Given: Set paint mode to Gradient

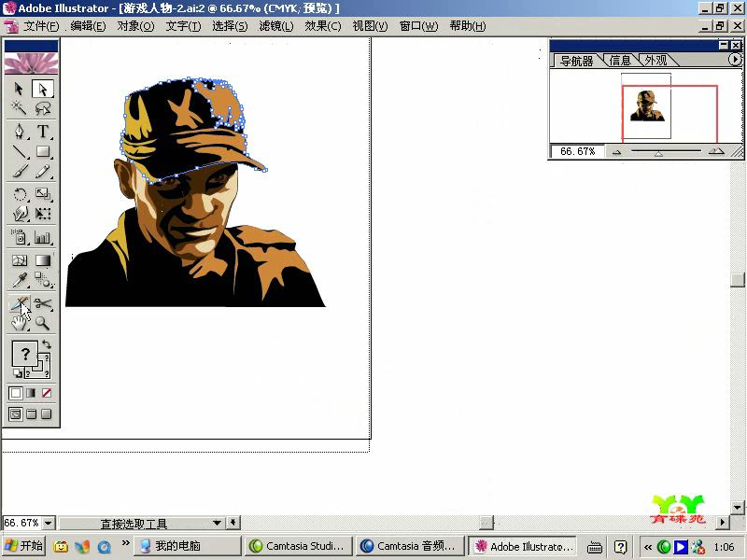Looking at the screenshot, I should [x=31, y=393].
